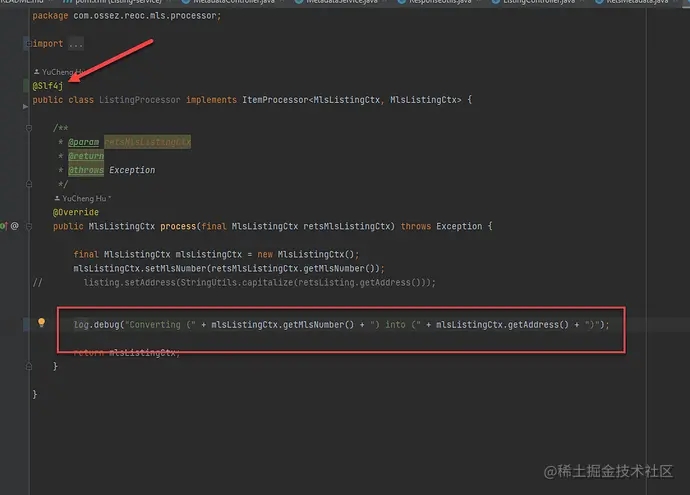Click the @param Javadoc tag
The height and width of the screenshot is (495, 690).
[x=84, y=142]
